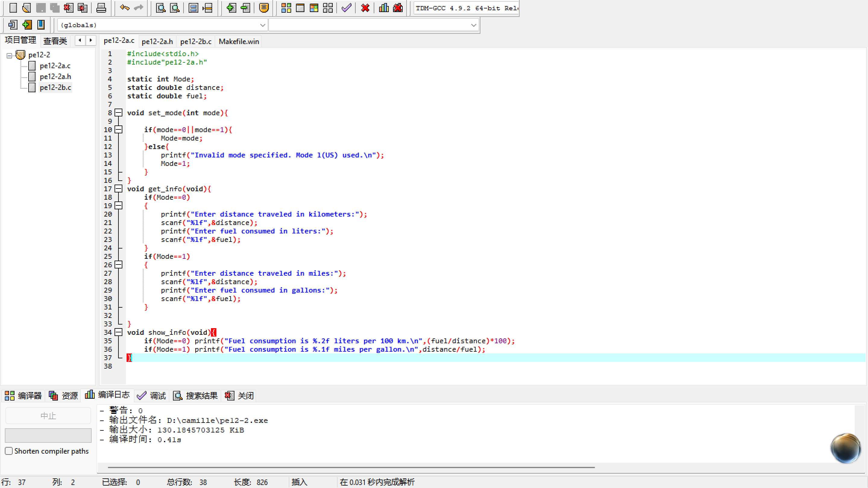Enable Shorten compiler paths checkbox
Image resolution: width=868 pixels, height=488 pixels.
click(x=9, y=451)
